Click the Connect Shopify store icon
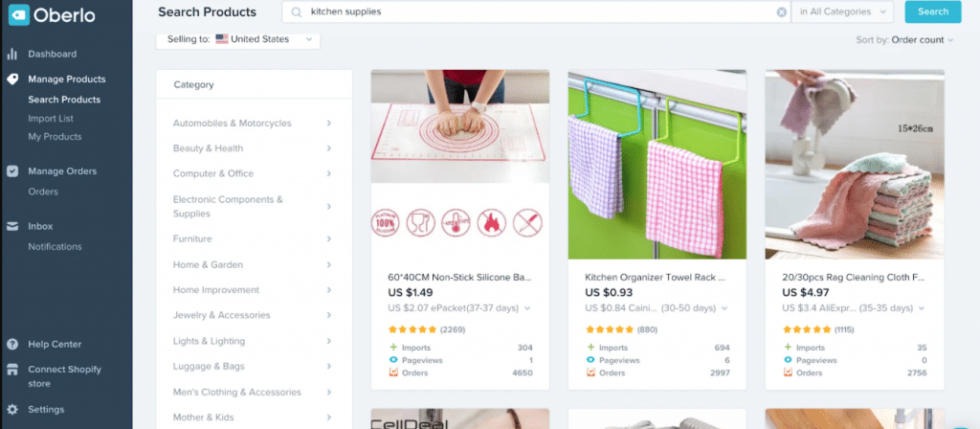 pos(11,370)
